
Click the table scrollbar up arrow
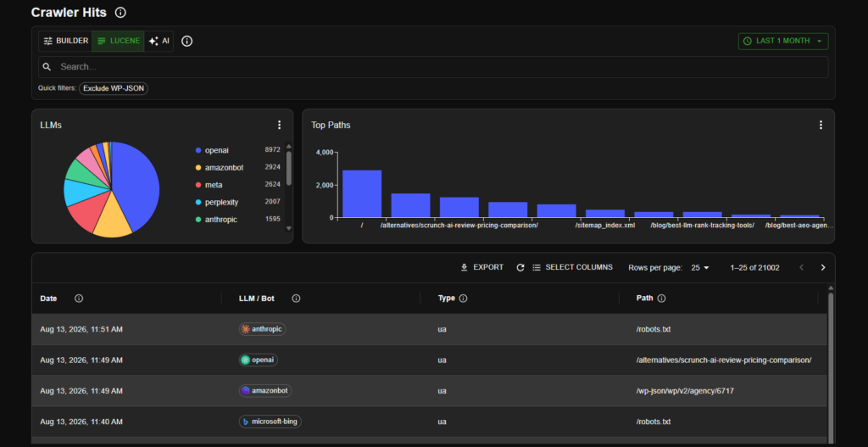tap(831, 288)
